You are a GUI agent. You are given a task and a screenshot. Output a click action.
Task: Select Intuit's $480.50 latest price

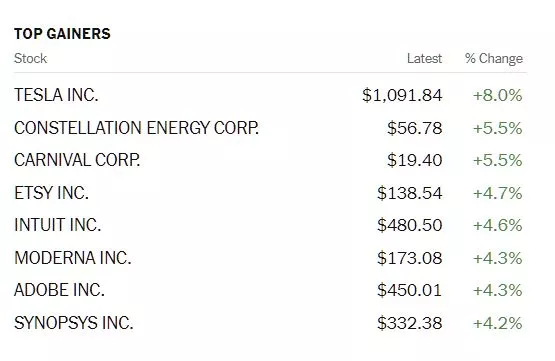tap(410, 225)
